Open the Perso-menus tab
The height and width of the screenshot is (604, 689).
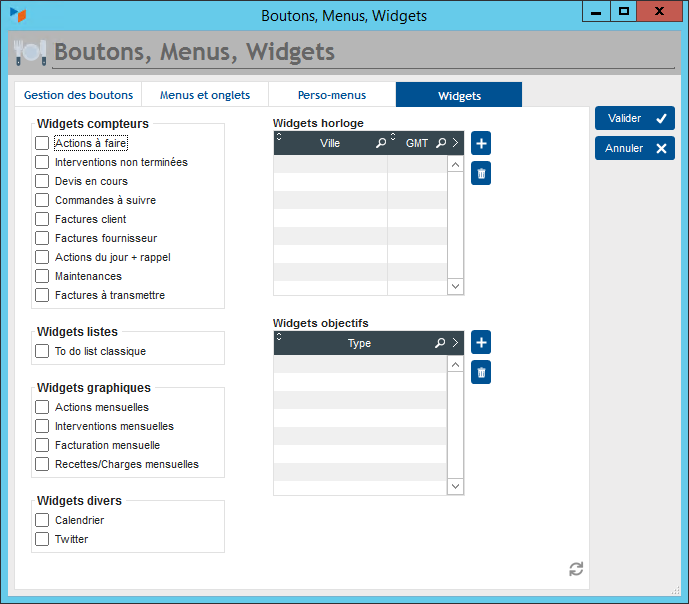(332, 96)
